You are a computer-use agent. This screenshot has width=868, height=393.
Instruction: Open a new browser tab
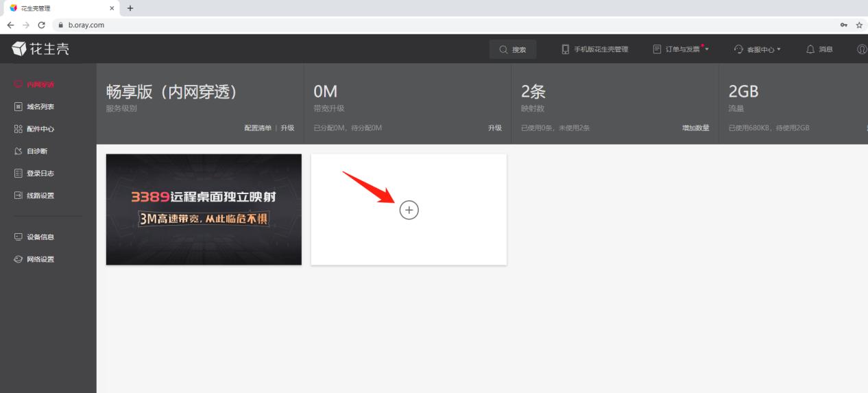(x=130, y=8)
